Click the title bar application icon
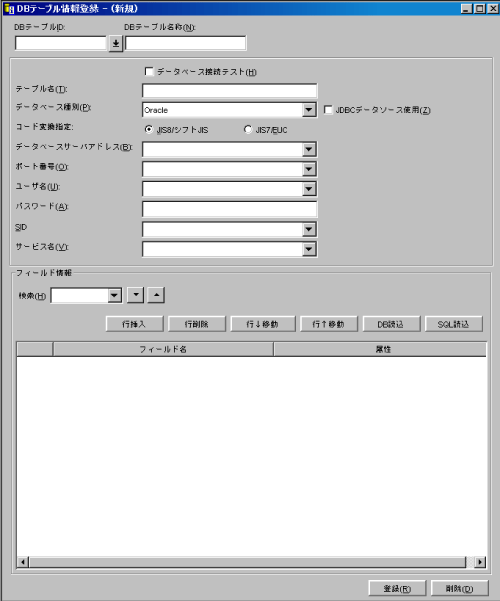The height and width of the screenshot is (601, 500). [x=9, y=8]
